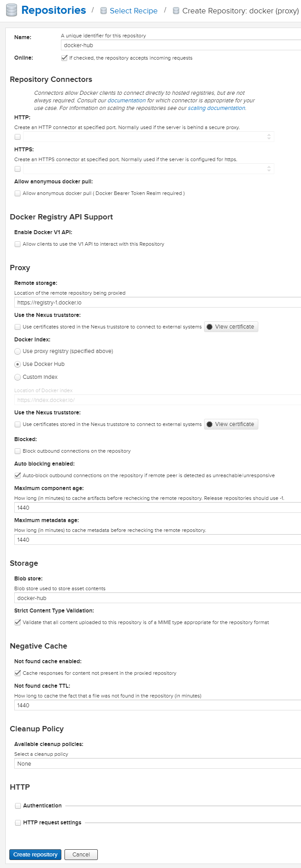Click HTTPS port stepper arrows

tap(269, 169)
